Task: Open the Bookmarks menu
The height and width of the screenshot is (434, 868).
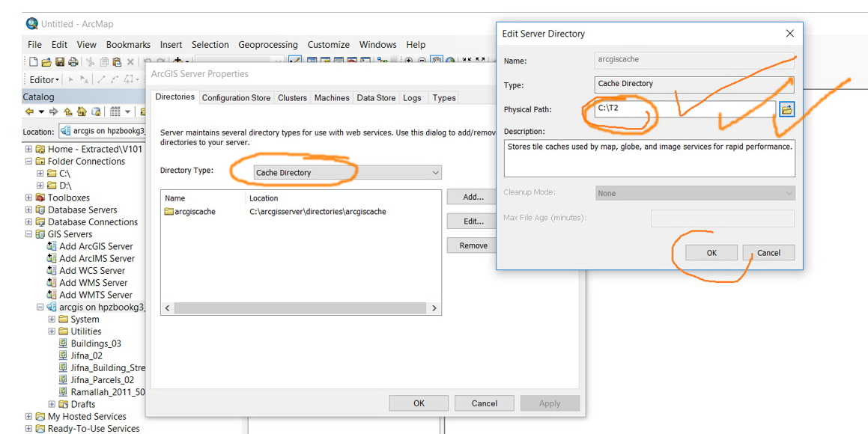Action: [x=128, y=45]
